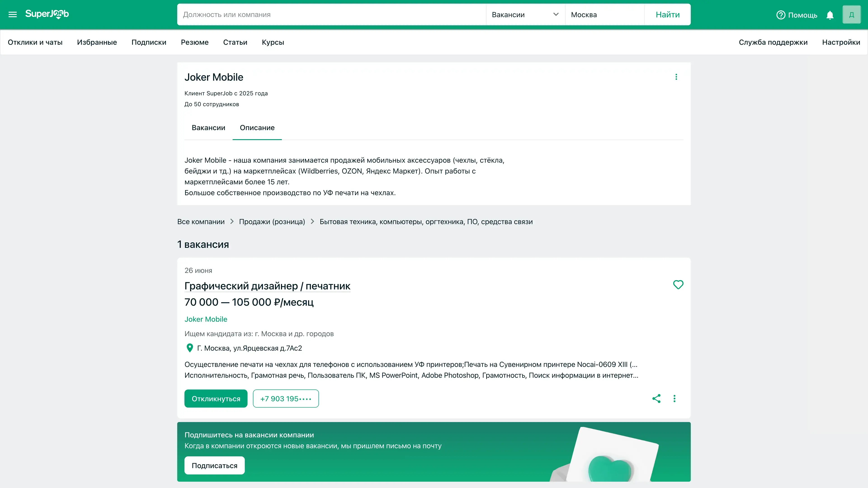Click the address location pin icon
Screen dimensions: 868x488
point(190,348)
